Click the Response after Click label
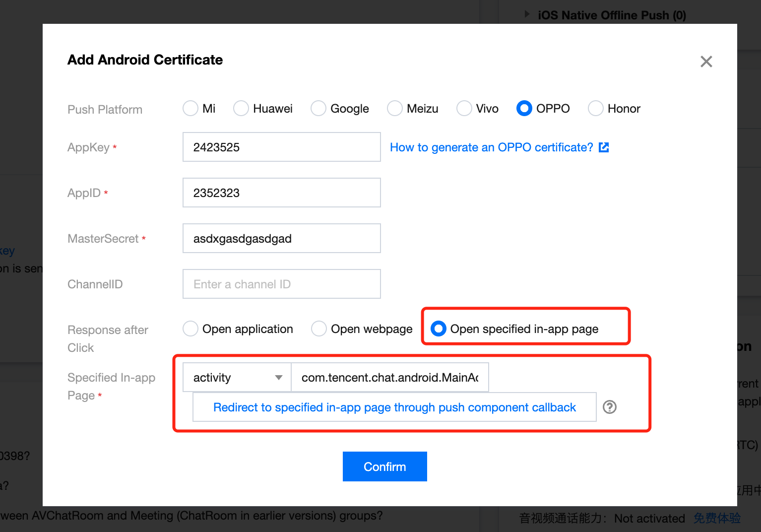Viewport: 761px width, 532px height. pyautogui.click(x=108, y=338)
